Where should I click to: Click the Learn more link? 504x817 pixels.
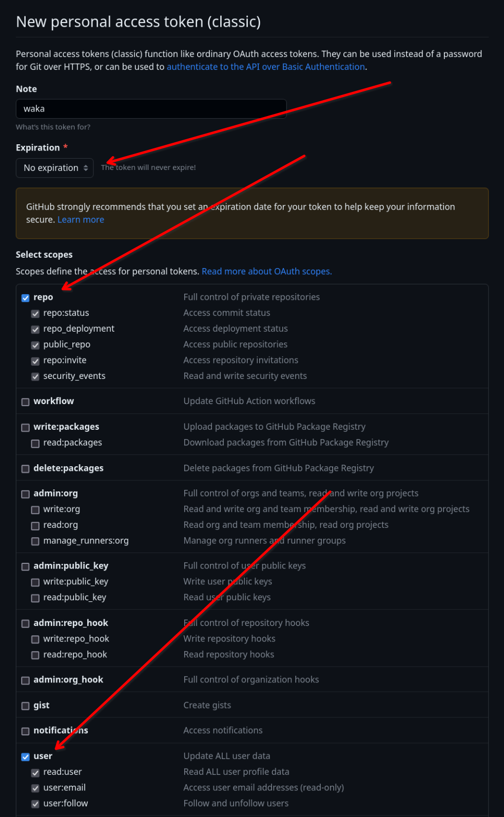tap(81, 220)
